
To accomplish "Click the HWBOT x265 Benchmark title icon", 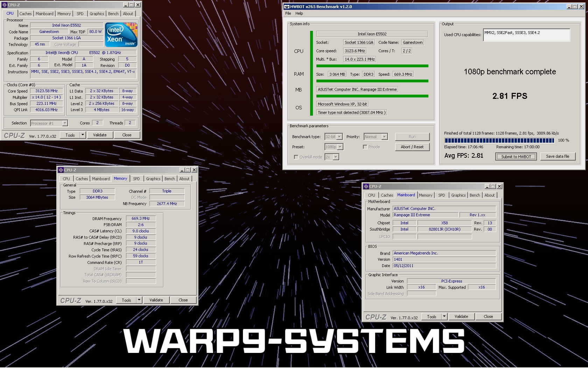I will 287,7.
